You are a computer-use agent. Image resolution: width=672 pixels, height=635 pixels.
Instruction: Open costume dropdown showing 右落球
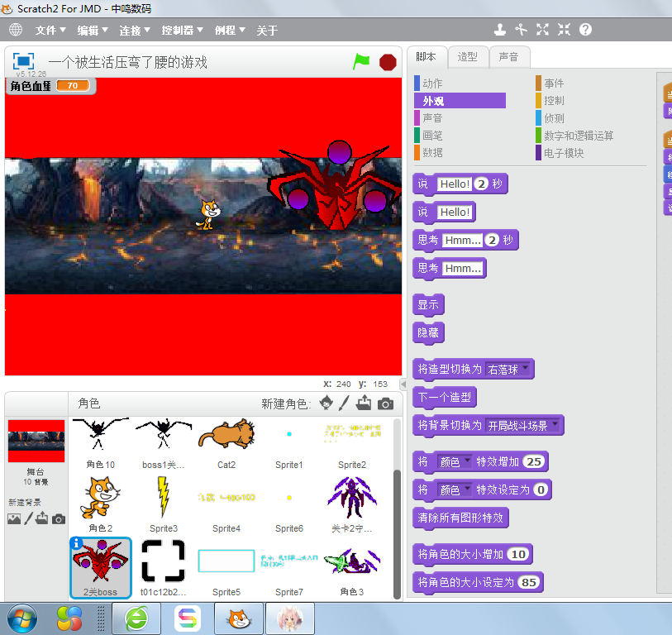[x=508, y=369]
